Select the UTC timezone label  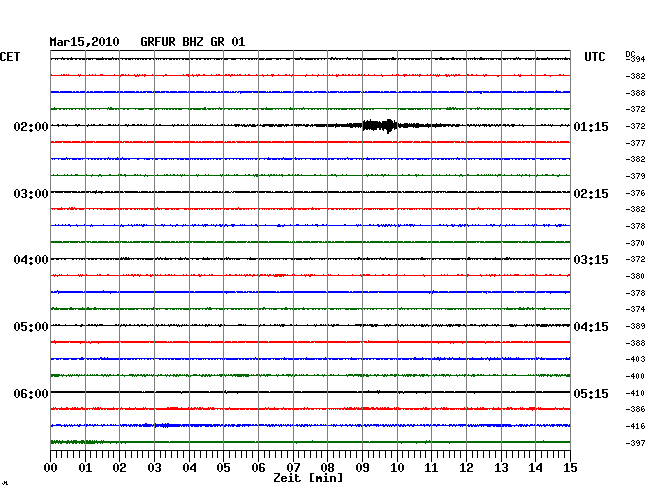[594, 57]
